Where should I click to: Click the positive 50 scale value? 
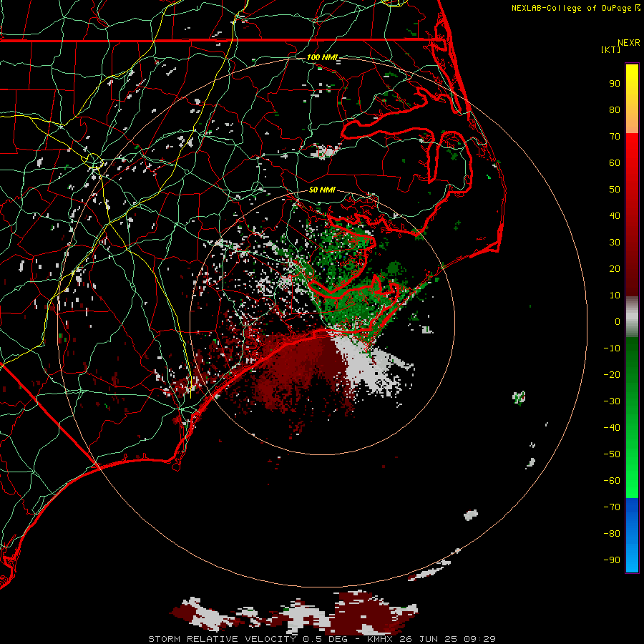point(615,190)
